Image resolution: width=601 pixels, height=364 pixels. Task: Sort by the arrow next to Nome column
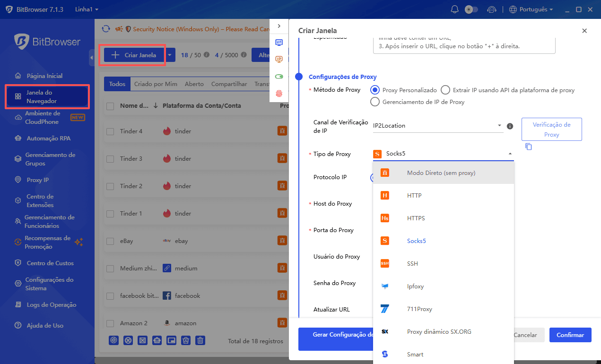click(156, 106)
